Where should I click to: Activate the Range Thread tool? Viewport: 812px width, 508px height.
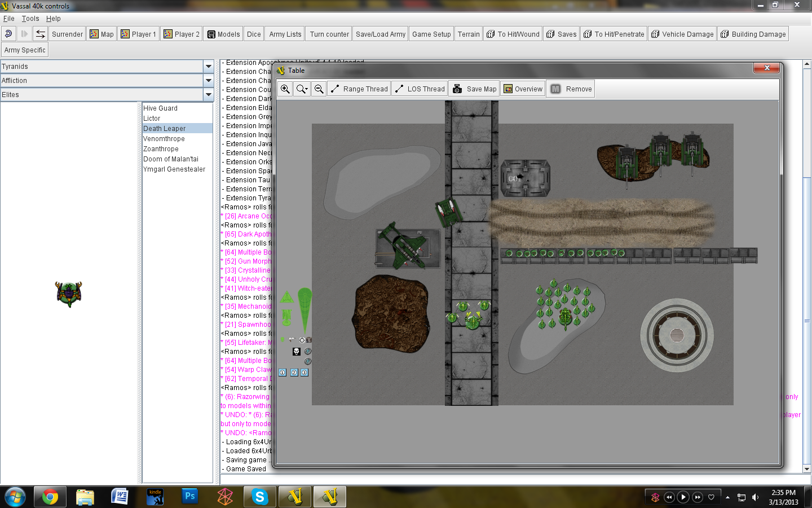(359, 89)
